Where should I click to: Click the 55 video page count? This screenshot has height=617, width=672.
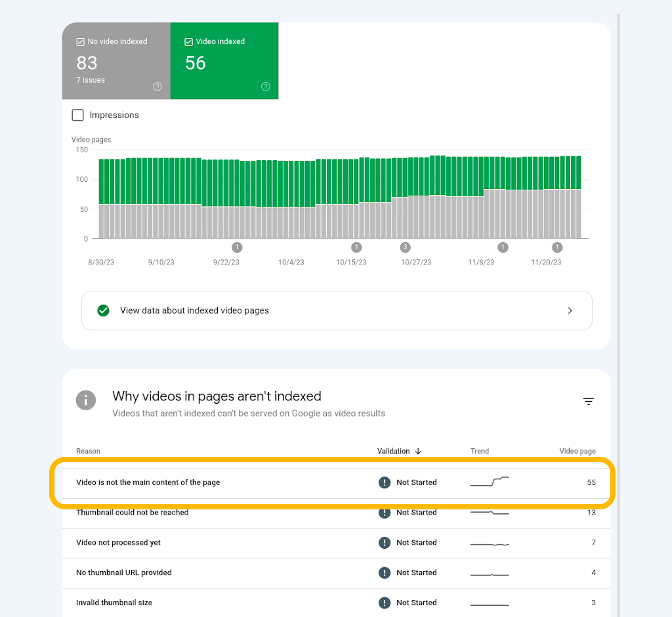(591, 483)
